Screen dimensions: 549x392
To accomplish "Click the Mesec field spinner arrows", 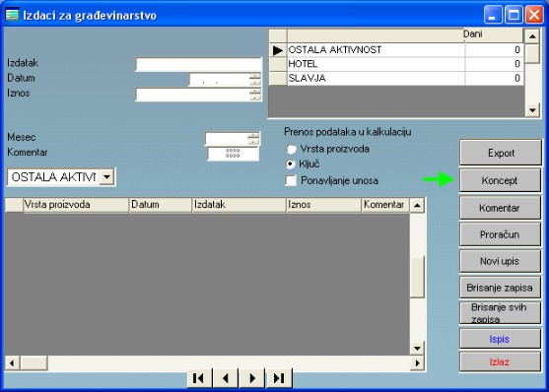I will pyautogui.click(x=253, y=139).
